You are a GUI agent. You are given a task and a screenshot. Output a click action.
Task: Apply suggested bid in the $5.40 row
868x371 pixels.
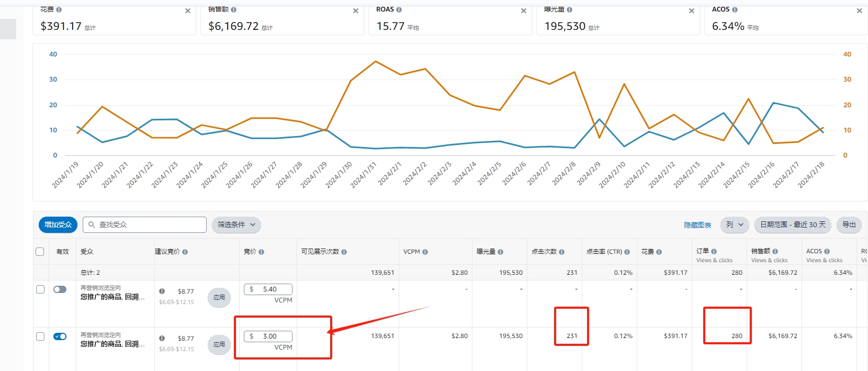tap(219, 297)
